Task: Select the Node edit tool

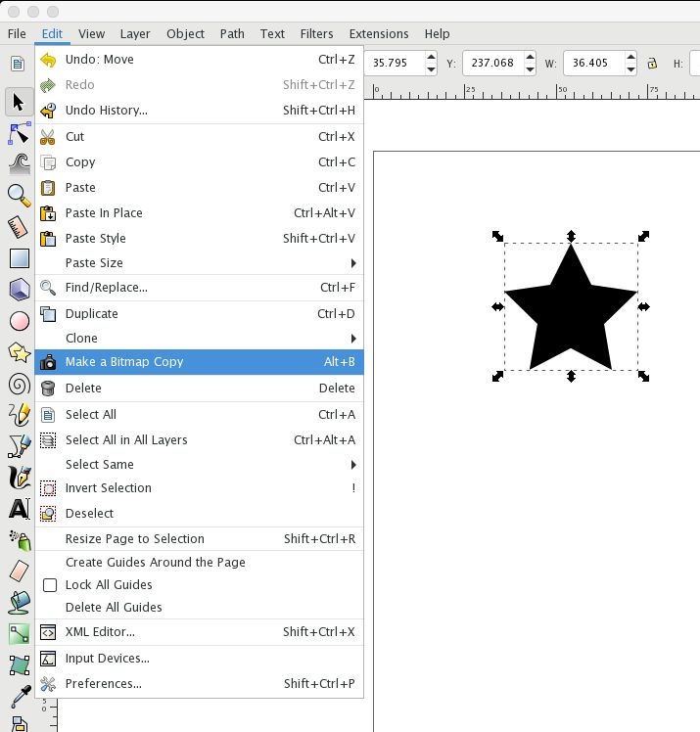Action: coord(19,133)
